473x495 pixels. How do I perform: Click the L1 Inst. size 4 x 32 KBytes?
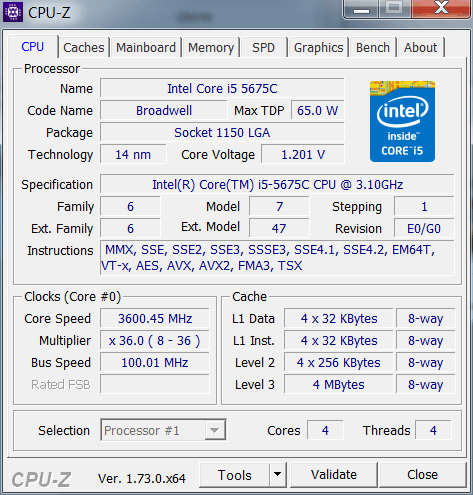click(x=339, y=341)
